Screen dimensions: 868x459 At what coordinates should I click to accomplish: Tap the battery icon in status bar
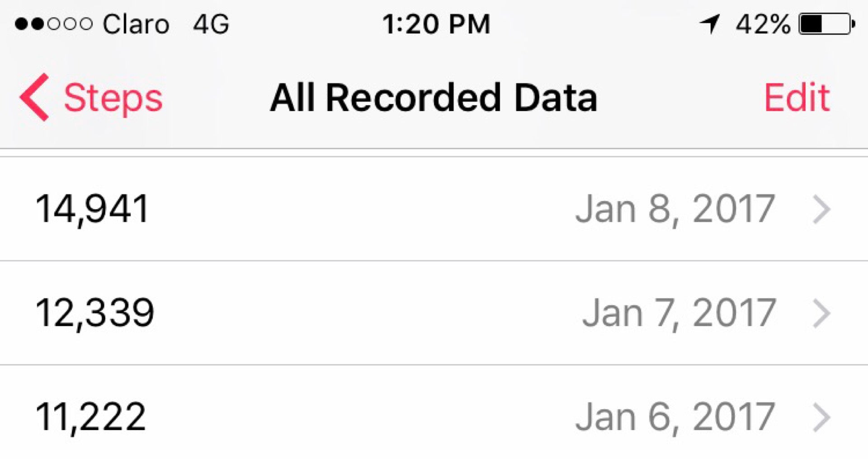pyautogui.click(x=827, y=24)
